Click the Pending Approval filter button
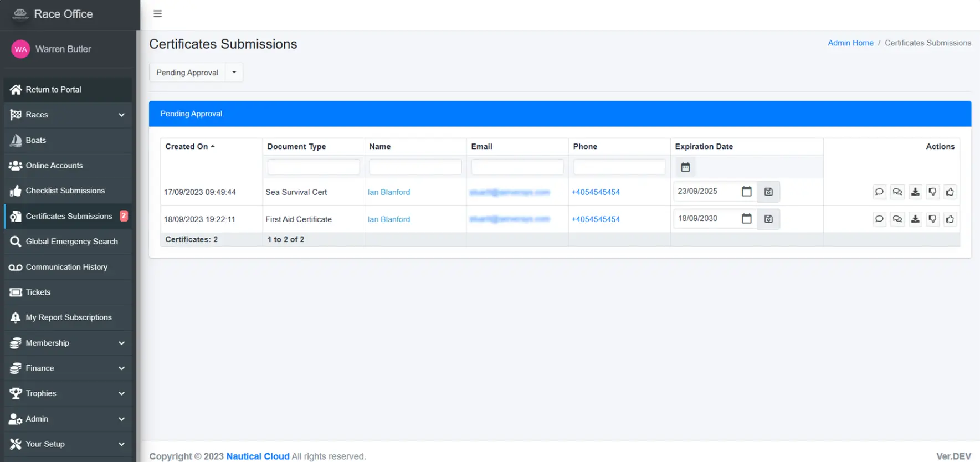The height and width of the screenshot is (462, 980). click(x=187, y=73)
